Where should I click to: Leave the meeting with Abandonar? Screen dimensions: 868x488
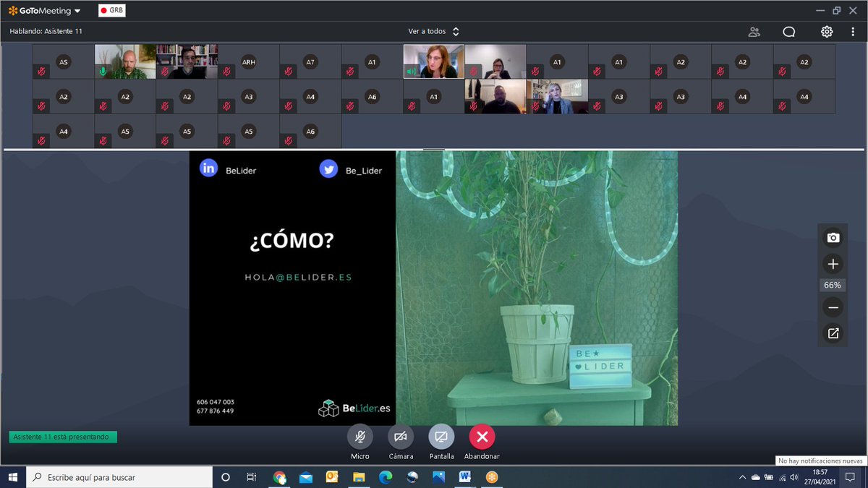pos(482,437)
